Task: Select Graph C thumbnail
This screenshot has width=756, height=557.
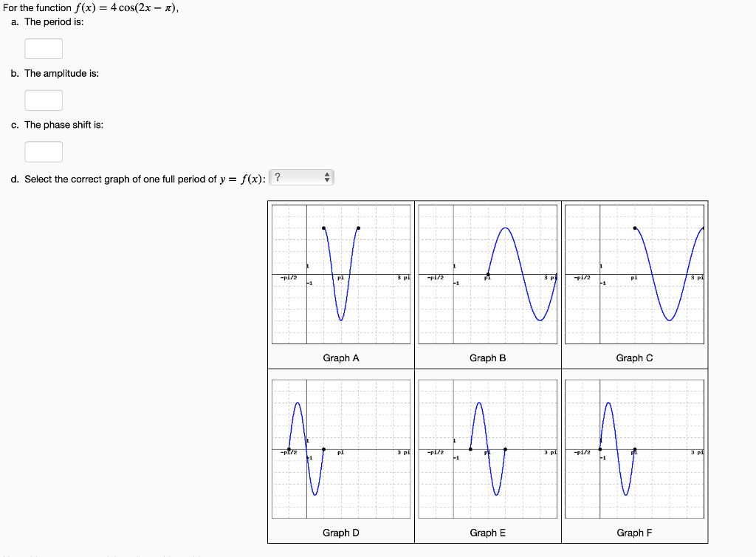Action: 635,275
